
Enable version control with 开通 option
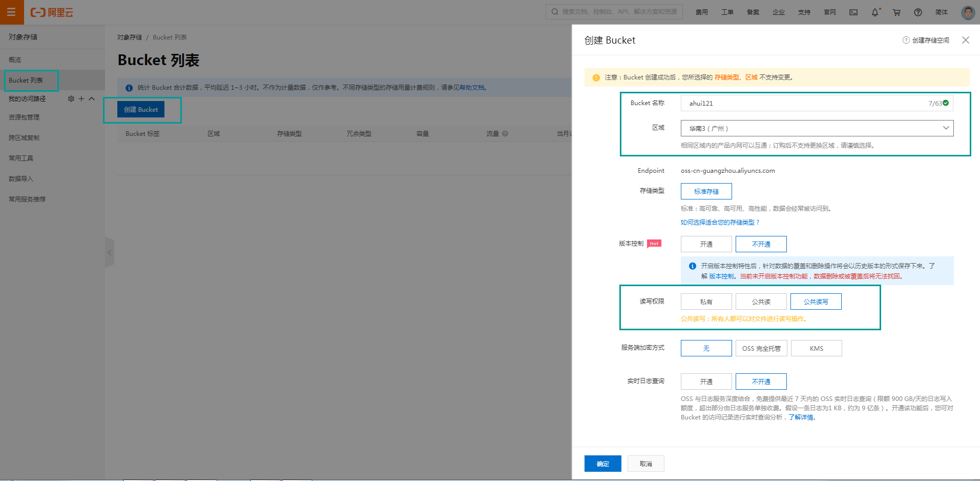point(706,245)
